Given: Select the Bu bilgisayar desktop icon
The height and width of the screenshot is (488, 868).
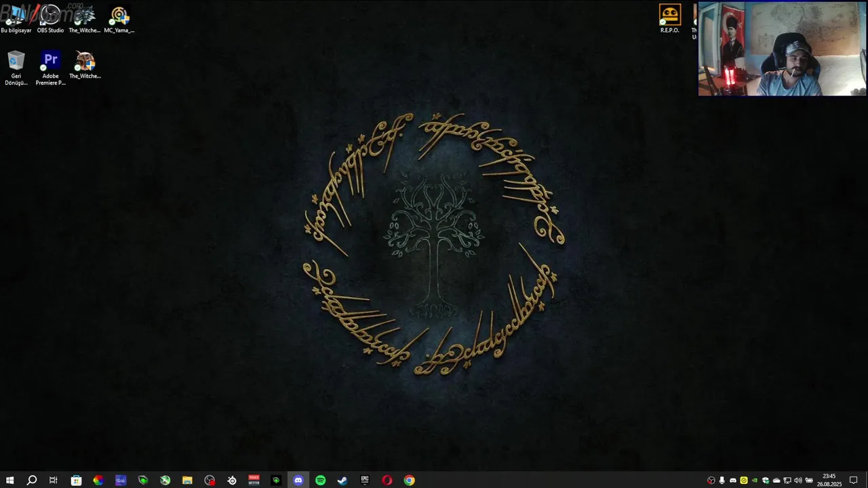Looking at the screenshot, I should pyautogui.click(x=16, y=19).
